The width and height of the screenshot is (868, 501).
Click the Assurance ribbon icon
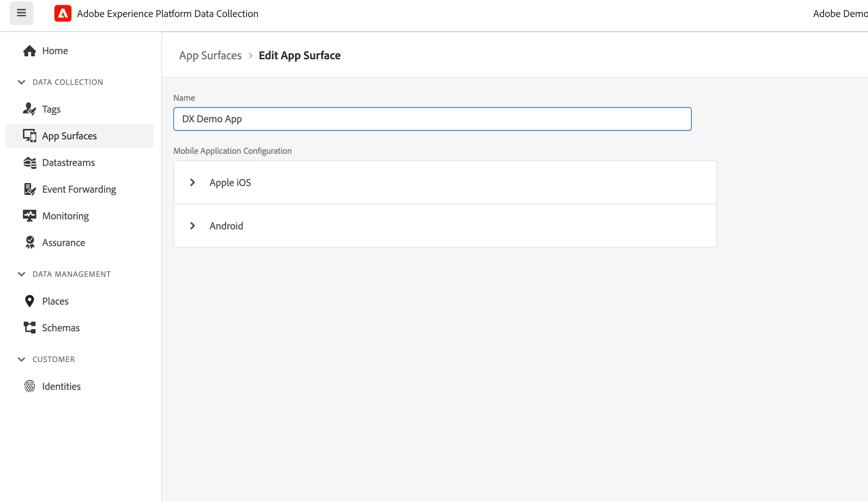coord(30,243)
